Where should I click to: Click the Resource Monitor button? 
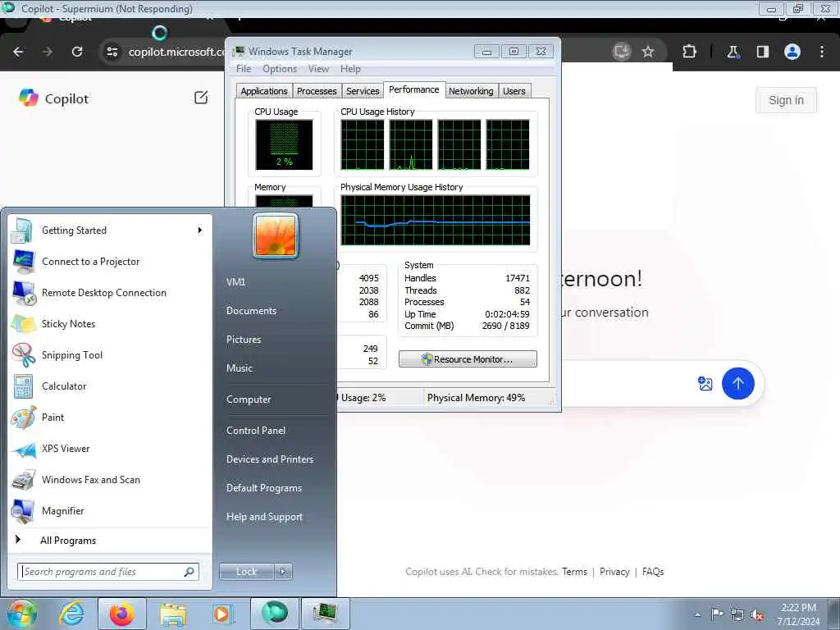click(x=468, y=359)
